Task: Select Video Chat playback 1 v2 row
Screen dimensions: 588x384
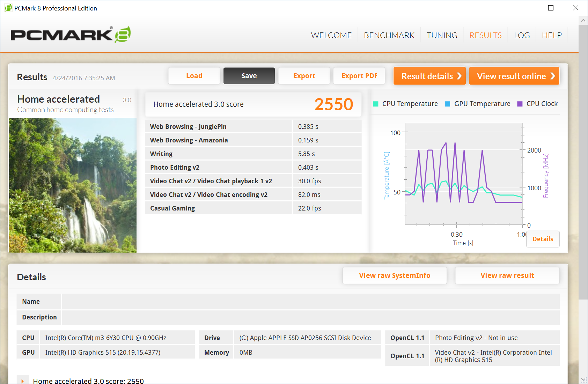Action: coord(253,181)
